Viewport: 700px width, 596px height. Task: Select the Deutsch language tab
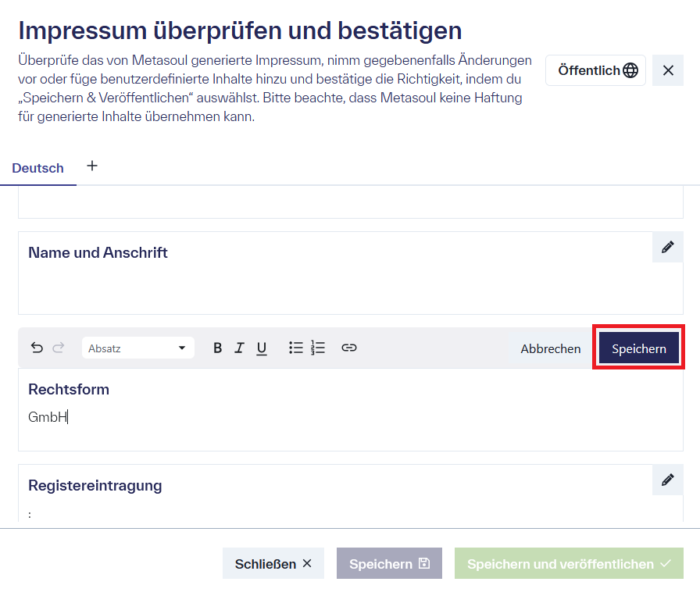(x=37, y=168)
